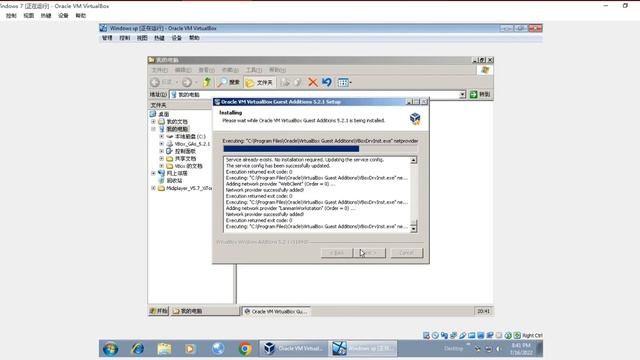
Task: Click the Desktop toolbar label in taskbar
Action: [x=453, y=349]
